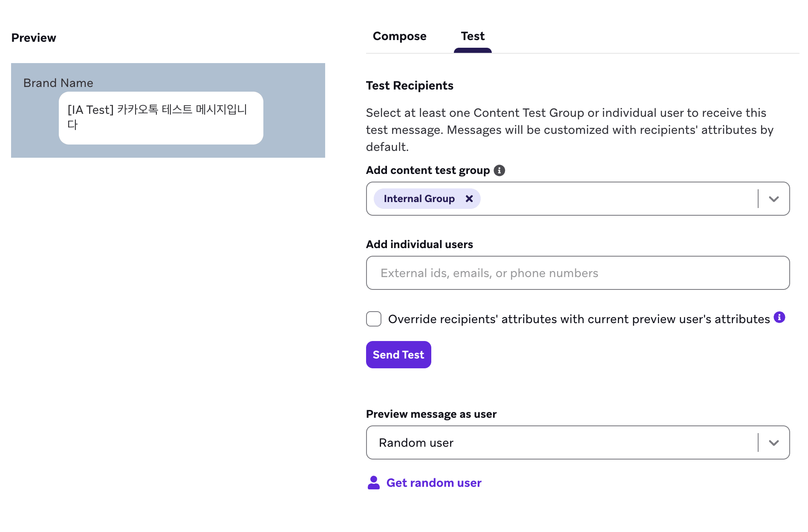Select the Test tab

pyautogui.click(x=472, y=36)
